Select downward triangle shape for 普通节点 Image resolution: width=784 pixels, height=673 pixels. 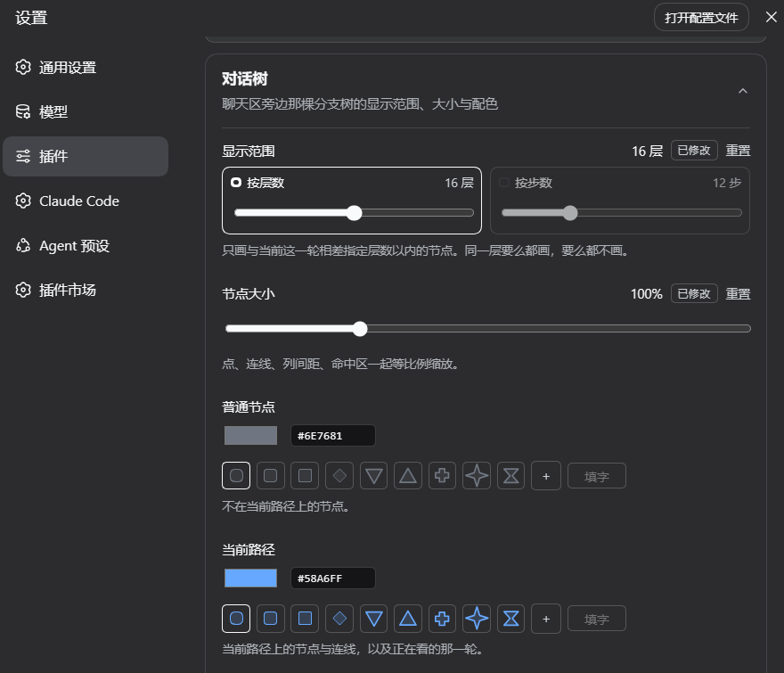coord(374,475)
